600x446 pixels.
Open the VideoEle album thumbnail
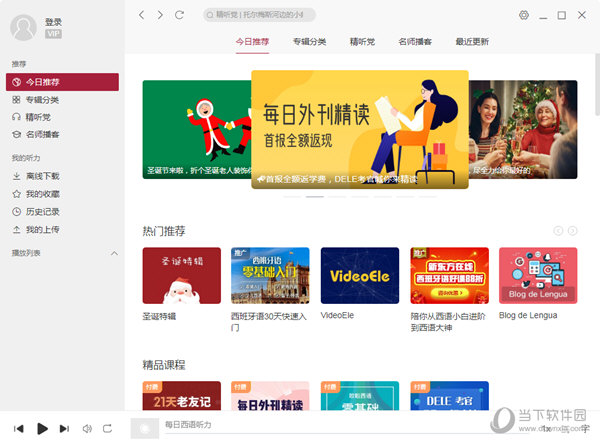(360, 275)
